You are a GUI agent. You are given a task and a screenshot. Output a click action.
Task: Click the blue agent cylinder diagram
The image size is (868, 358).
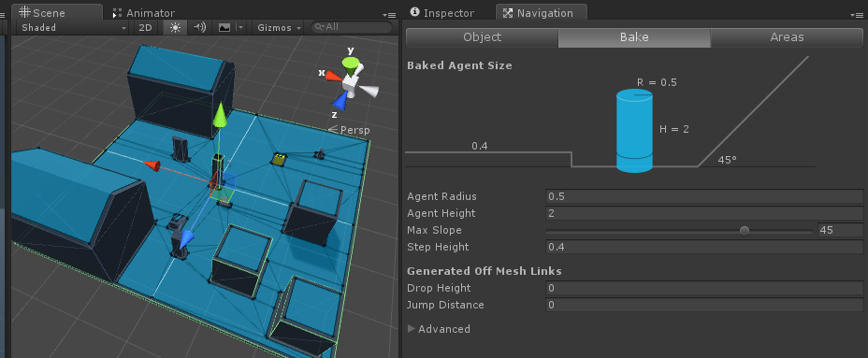pos(634,132)
